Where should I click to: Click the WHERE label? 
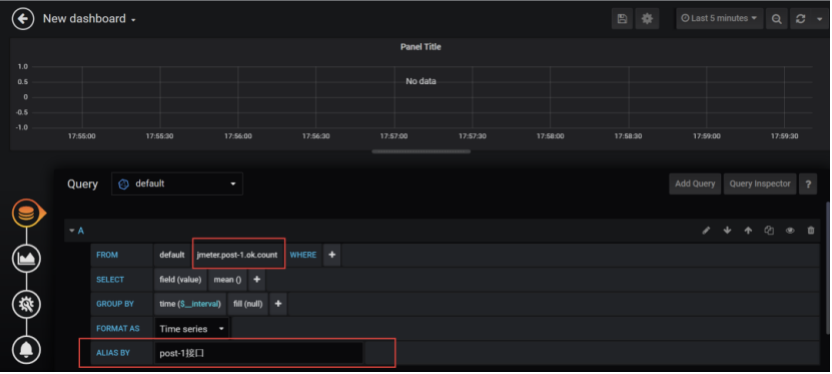click(303, 255)
